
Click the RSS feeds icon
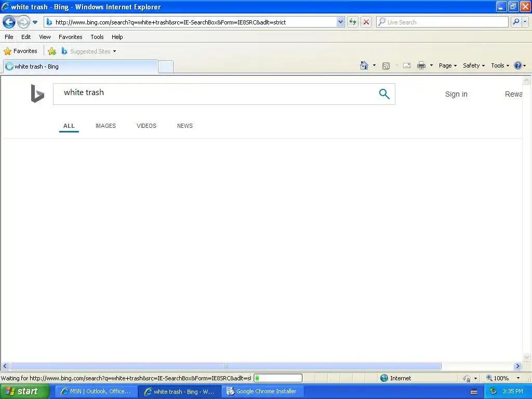point(386,66)
